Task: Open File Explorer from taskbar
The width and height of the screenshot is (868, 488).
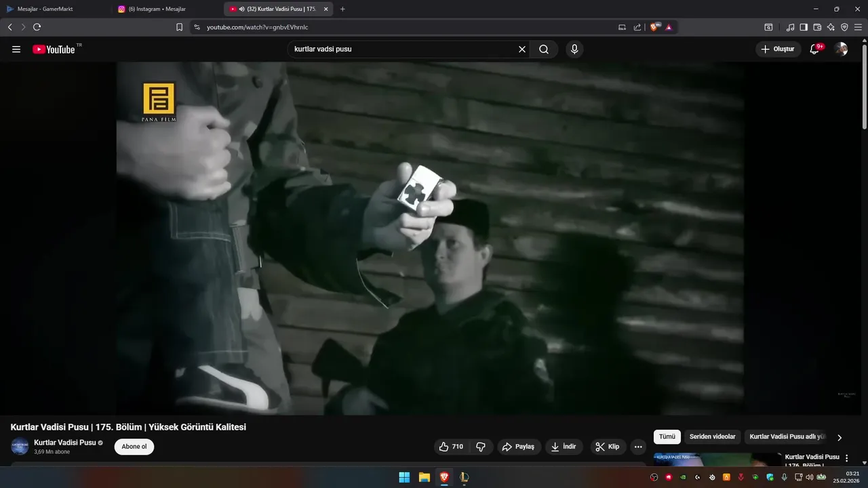Action: (424, 477)
